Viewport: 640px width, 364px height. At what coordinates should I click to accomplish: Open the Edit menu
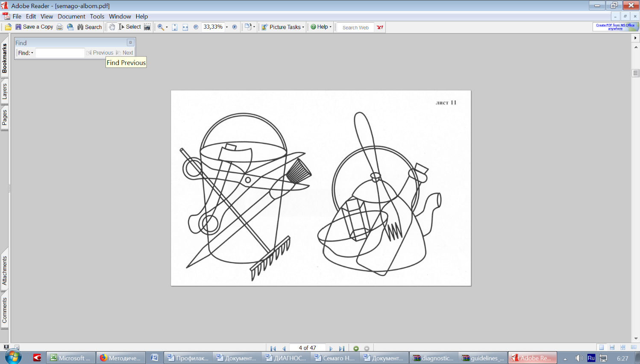pyautogui.click(x=31, y=16)
